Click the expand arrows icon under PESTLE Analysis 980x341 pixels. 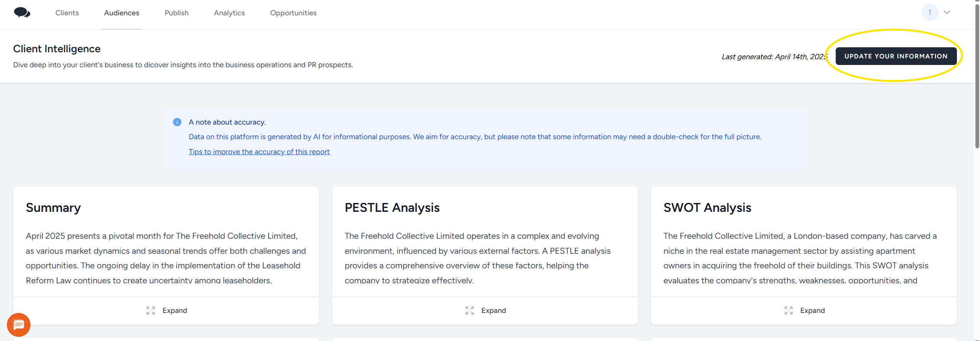469,311
